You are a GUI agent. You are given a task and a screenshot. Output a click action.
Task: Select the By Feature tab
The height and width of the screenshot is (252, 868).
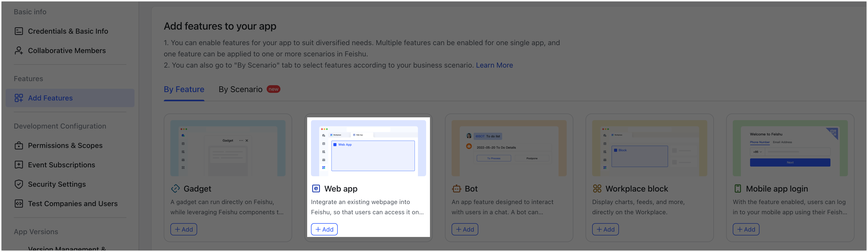coord(184,89)
